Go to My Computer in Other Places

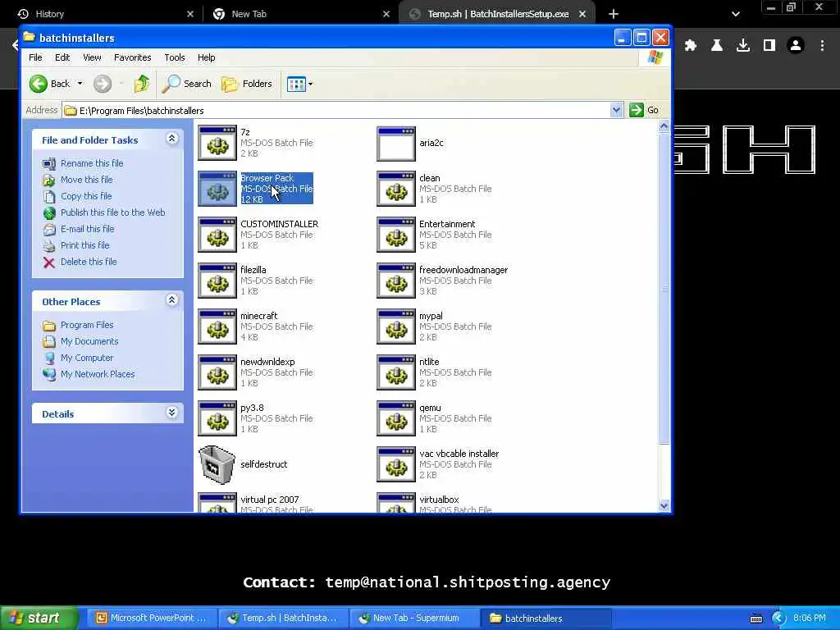tap(87, 358)
